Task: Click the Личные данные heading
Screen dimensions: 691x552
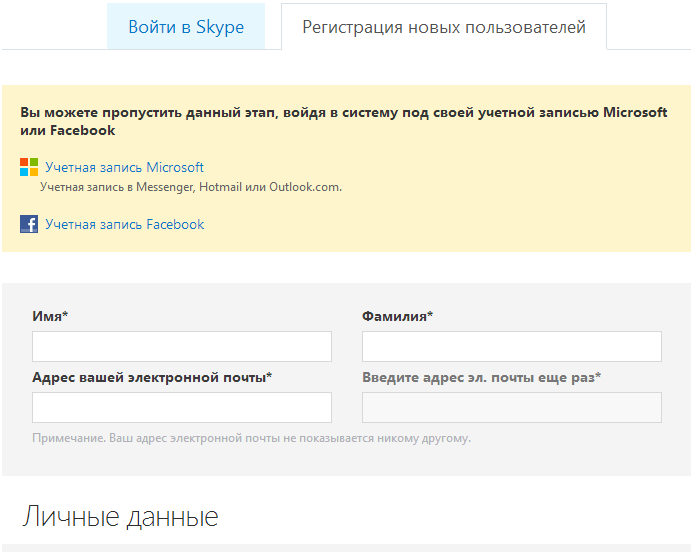Action: [120, 516]
